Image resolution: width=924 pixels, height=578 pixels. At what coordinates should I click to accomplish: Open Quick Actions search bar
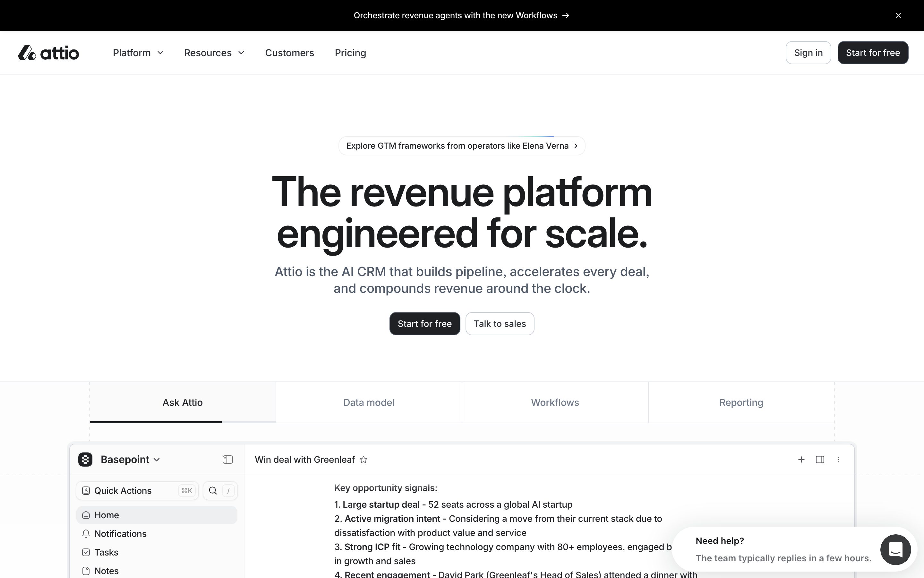[137, 490]
